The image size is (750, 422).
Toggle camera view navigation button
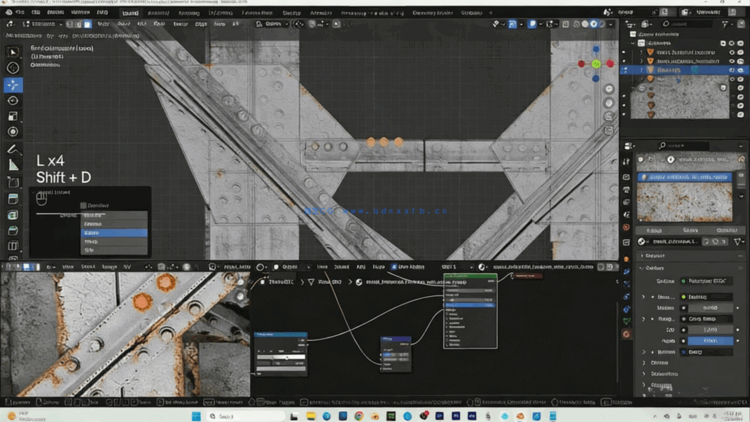pos(608,117)
